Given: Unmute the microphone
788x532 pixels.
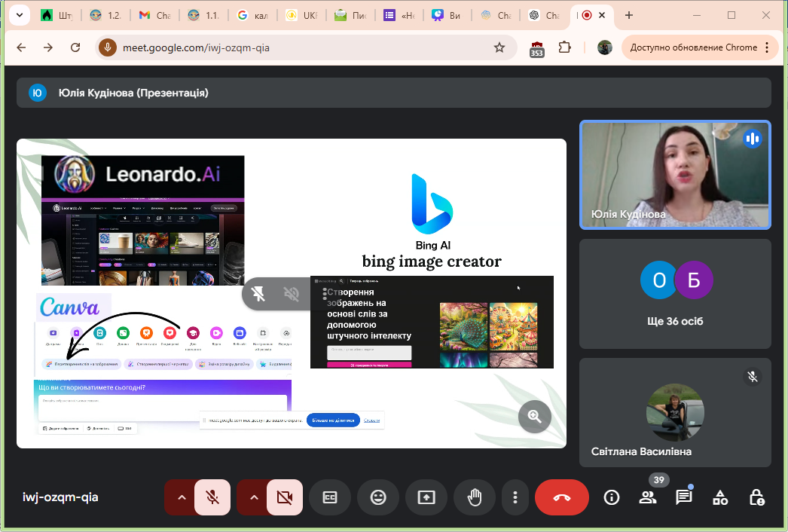Looking at the screenshot, I should [x=213, y=497].
